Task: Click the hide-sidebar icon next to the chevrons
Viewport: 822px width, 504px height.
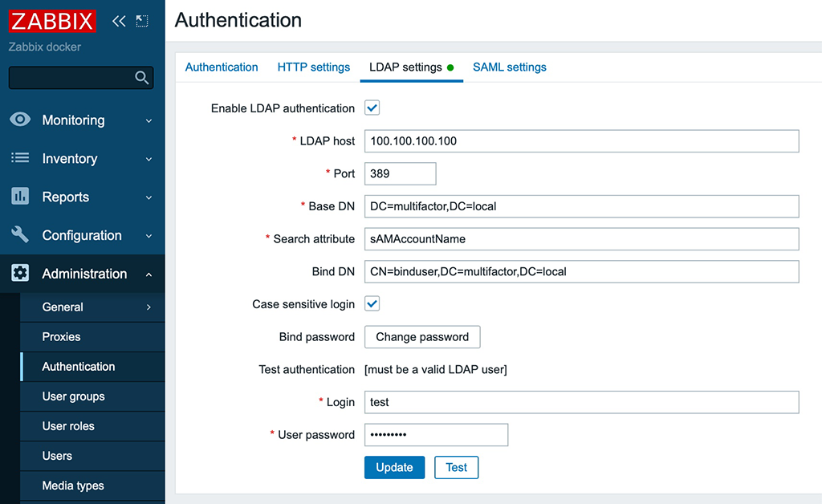Action: 142,21
